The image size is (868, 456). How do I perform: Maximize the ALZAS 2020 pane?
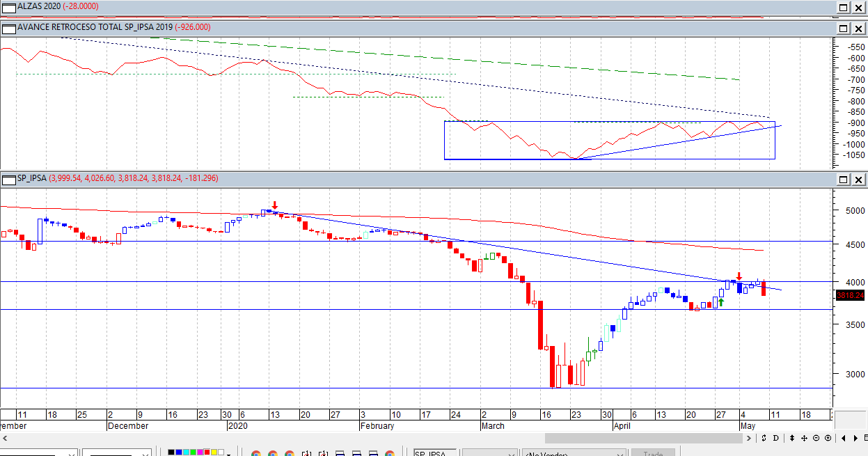tap(844, 6)
